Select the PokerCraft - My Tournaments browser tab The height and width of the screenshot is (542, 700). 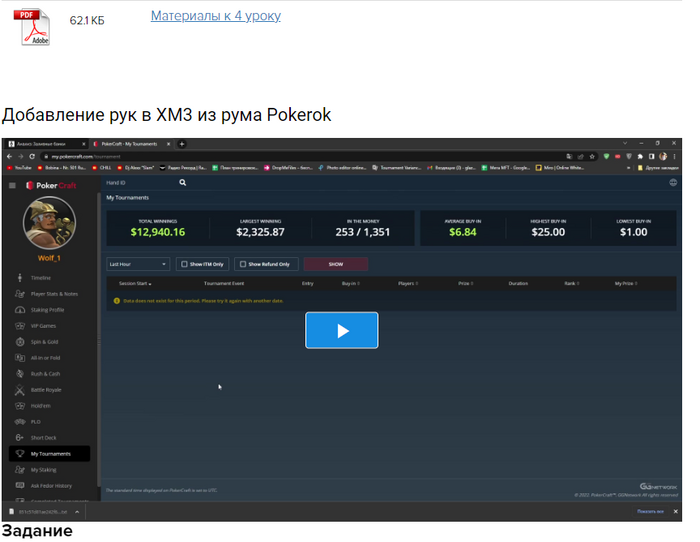[x=131, y=144]
